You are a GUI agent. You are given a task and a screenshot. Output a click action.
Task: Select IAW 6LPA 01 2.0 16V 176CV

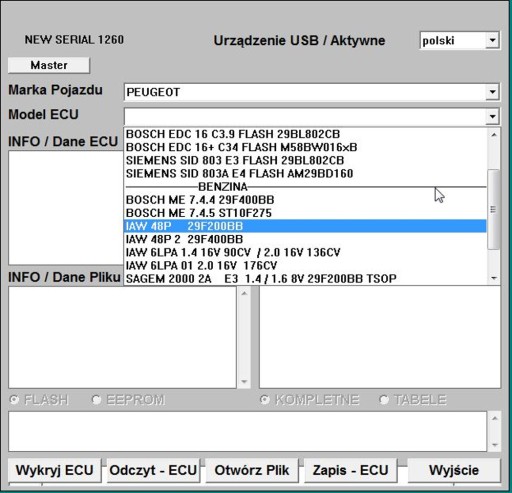pyautogui.click(x=305, y=265)
